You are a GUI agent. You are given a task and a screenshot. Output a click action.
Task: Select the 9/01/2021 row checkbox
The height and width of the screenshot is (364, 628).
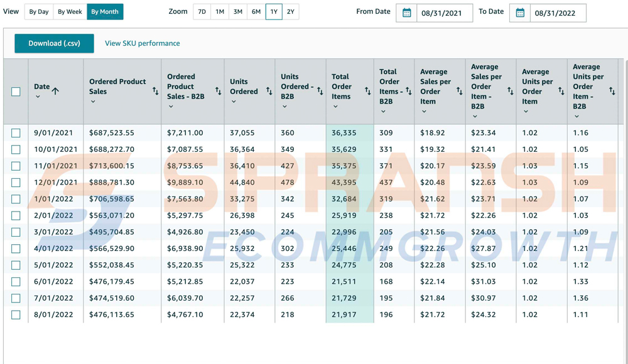click(x=16, y=133)
